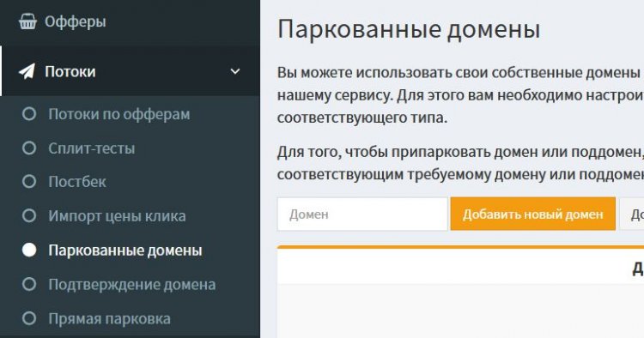Screen dimensions: 644x338
Task: Click the basket icon beside Офферы
Action: point(27,21)
